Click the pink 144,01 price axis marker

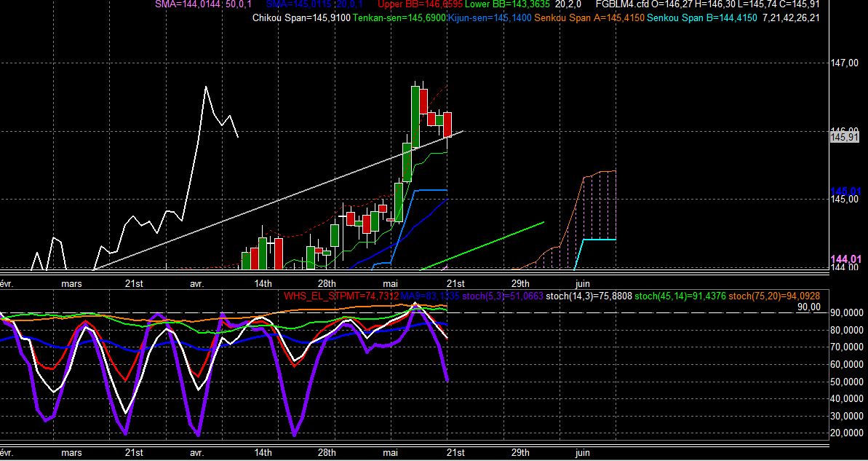click(x=846, y=259)
